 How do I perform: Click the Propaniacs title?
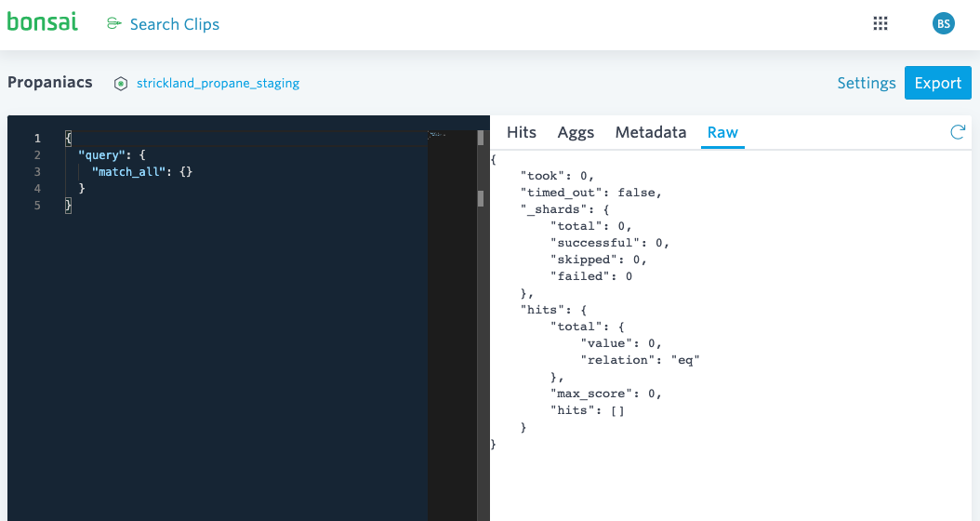coord(50,82)
